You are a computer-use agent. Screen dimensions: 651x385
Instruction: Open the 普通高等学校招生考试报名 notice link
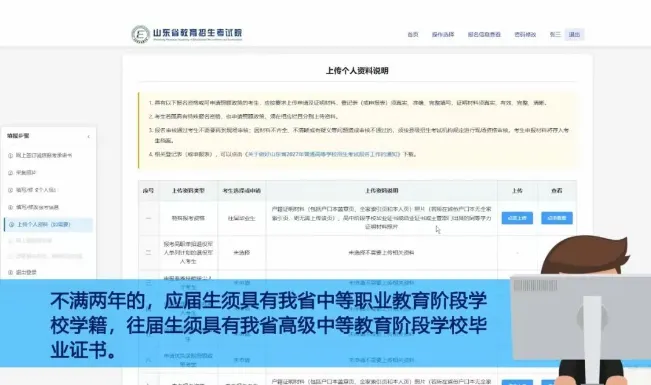[x=323, y=154]
